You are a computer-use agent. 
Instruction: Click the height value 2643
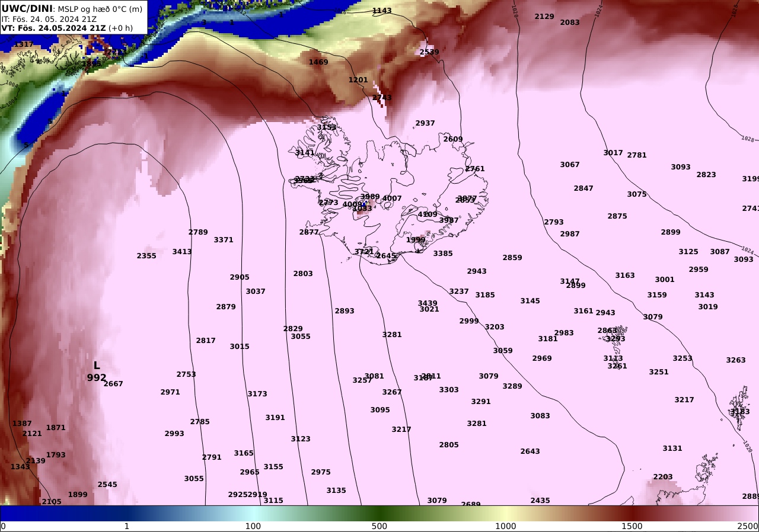pos(530,451)
